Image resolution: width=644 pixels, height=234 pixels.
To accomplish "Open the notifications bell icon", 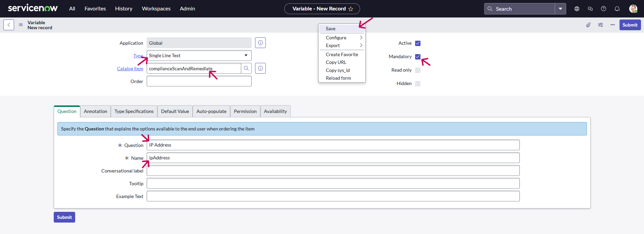I will tap(617, 9).
